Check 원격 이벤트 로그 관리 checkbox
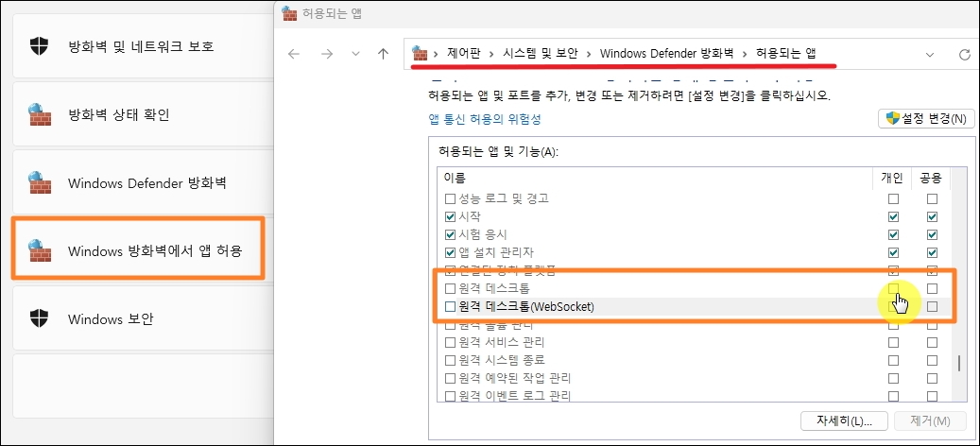Image resolution: width=980 pixels, height=446 pixels. click(450, 396)
